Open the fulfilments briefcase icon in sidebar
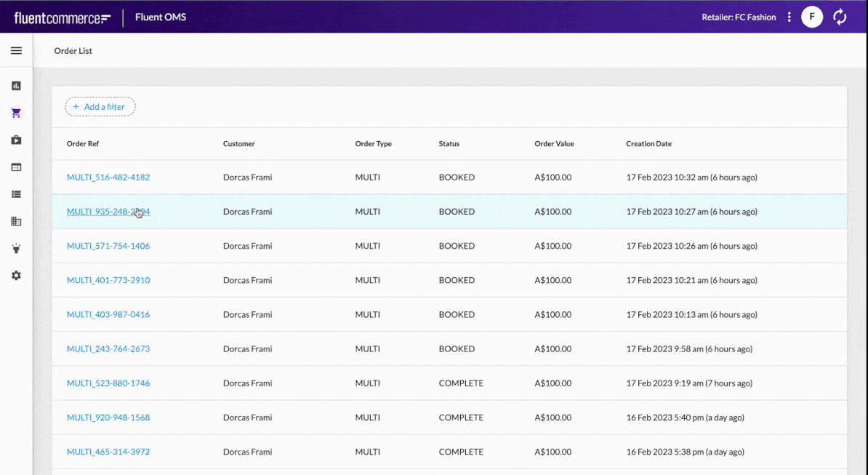The image size is (868, 475). [16, 140]
